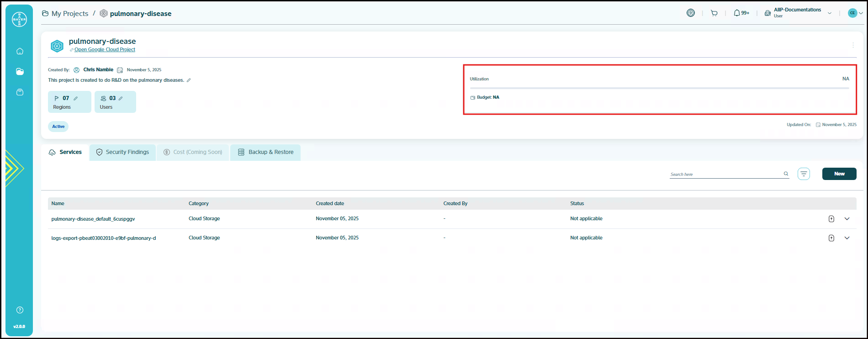Open the home icon in sidebar
868x339 pixels.
pyautogui.click(x=20, y=51)
